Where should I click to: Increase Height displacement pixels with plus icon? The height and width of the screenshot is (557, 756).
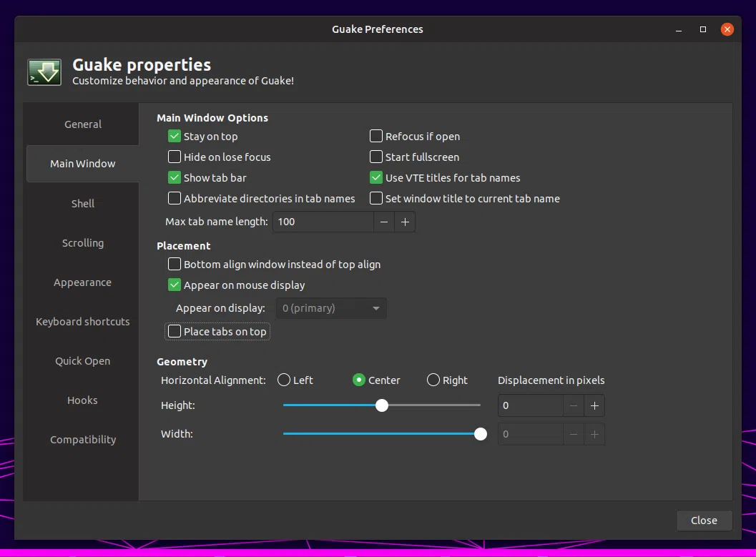(594, 405)
